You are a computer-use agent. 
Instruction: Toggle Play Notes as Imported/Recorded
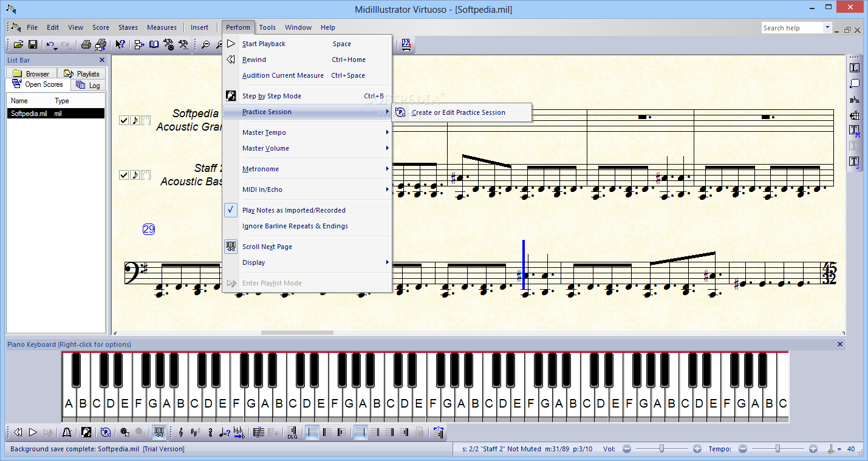point(307,210)
